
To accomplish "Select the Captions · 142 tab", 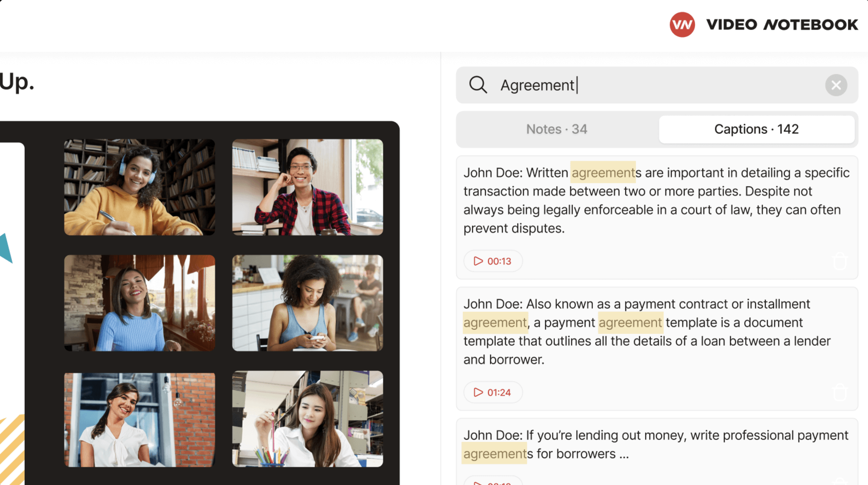I will [x=756, y=129].
